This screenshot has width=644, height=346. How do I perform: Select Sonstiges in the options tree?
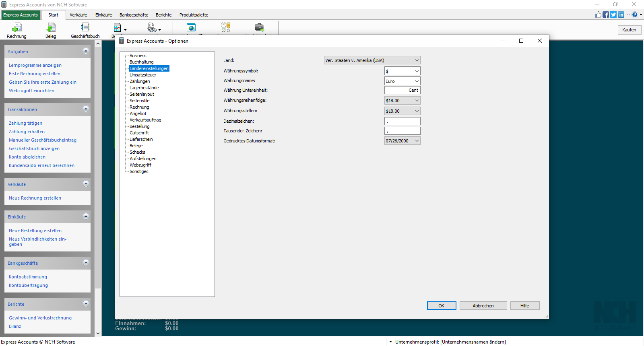(139, 171)
